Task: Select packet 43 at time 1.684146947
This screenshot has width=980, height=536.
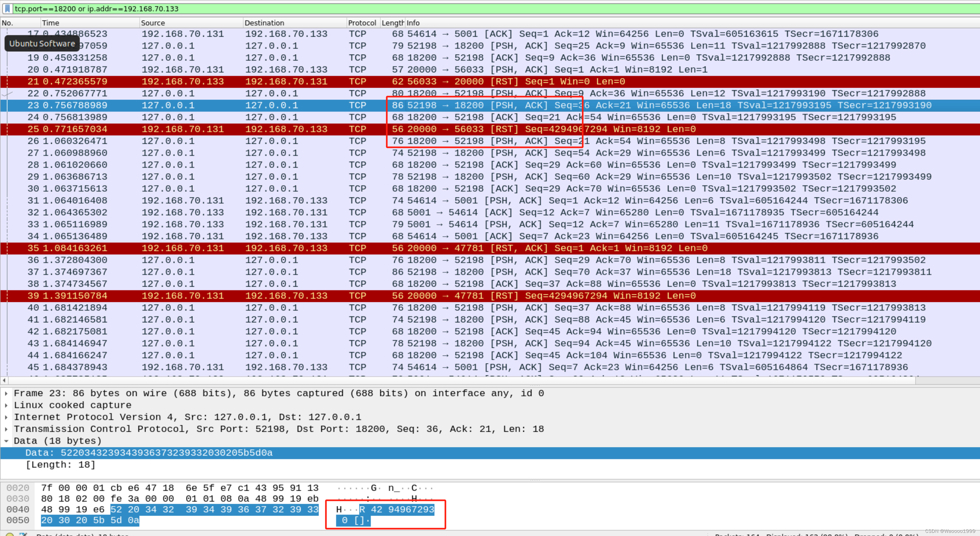Action: [x=490, y=343]
